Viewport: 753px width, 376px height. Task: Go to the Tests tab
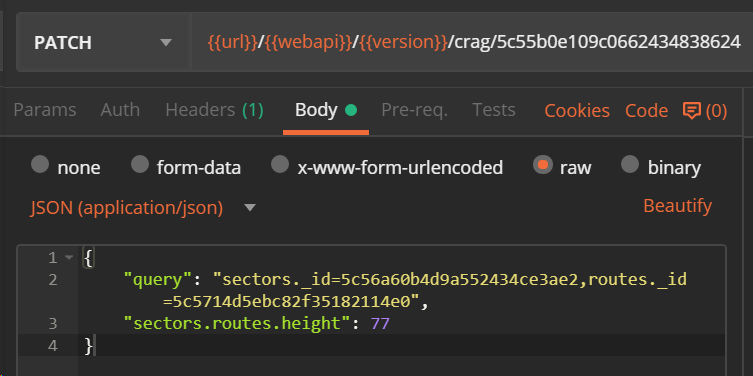coord(494,110)
